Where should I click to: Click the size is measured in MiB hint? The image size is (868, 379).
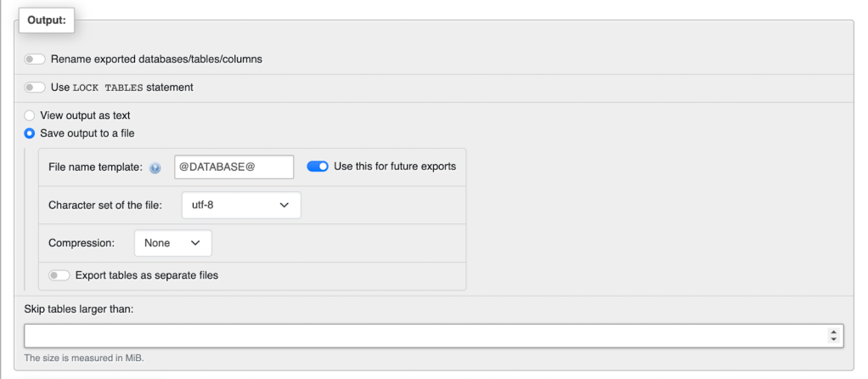84,359
